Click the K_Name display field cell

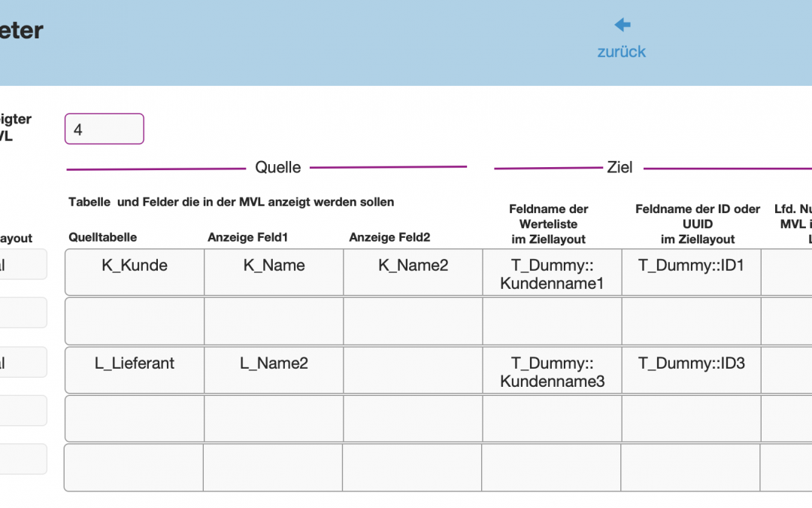274,272
